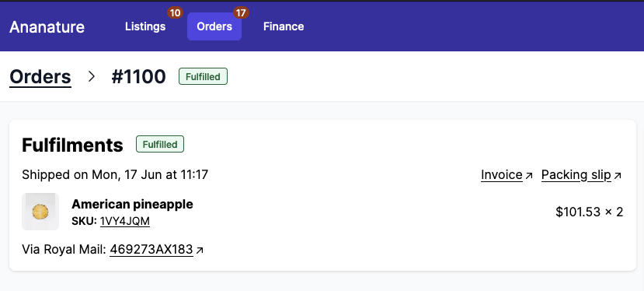This screenshot has height=291, width=644.
Task: Click the Fulfilled badge beside order number
Action: [x=203, y=76]
